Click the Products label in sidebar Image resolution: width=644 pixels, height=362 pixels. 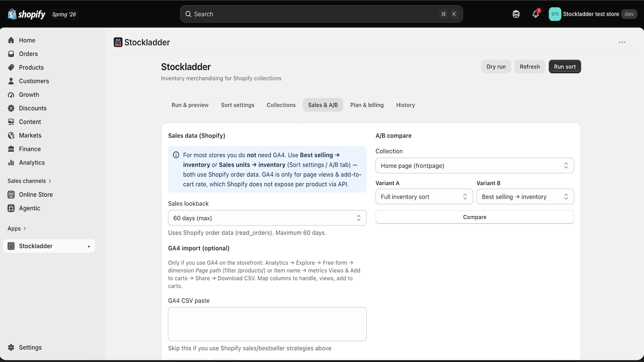pos(31,68)
